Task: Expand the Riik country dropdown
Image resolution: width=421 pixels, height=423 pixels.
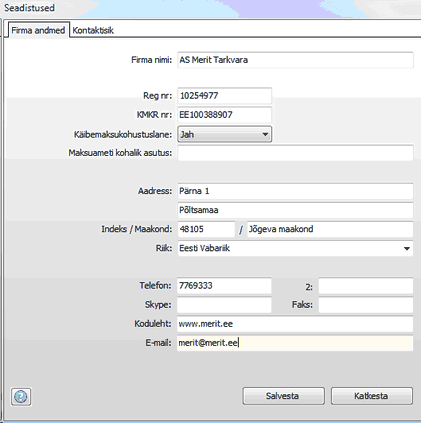Action: (295, 248)
